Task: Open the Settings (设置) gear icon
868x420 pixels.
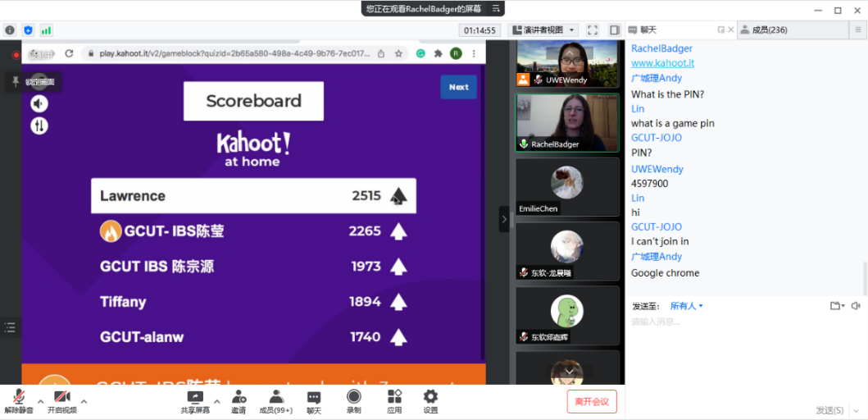Action: click(430, 397)
